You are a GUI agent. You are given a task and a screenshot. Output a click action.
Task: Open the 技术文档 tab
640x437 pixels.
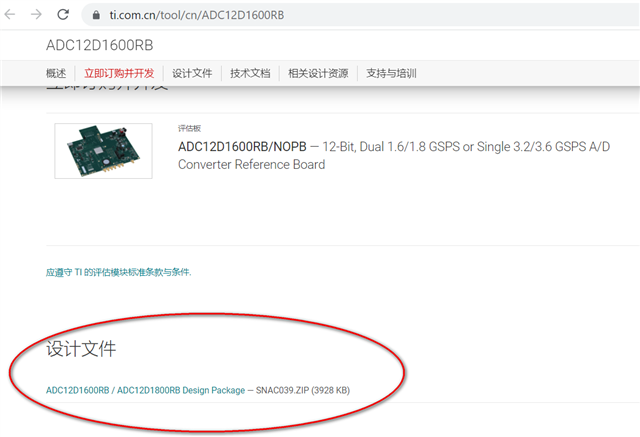click(250, 73)
